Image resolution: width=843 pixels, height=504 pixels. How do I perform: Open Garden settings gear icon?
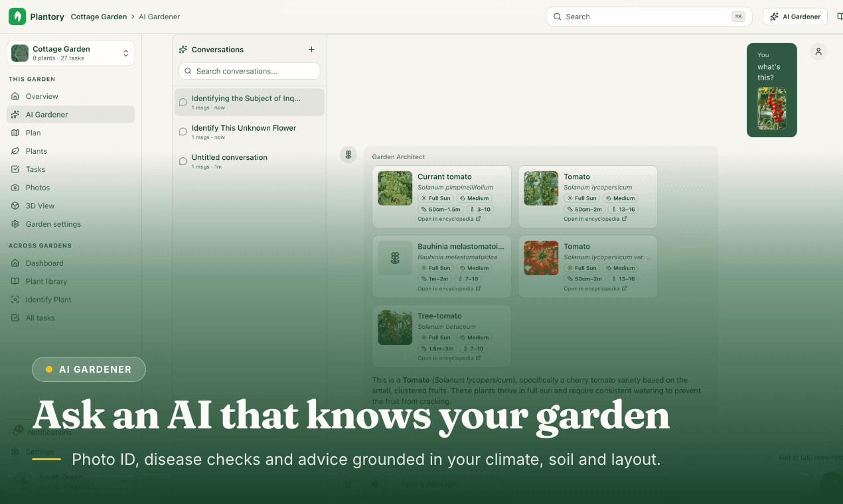tap(15, 224)
